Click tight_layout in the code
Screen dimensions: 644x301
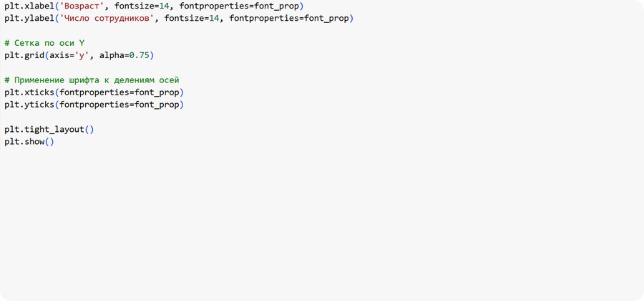pyautogui.click(x=57, y=130)
